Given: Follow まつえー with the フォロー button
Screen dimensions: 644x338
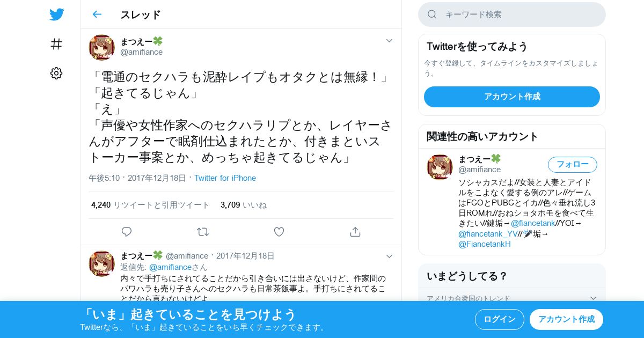Looking at the screenshot, I should coord(573,164).
